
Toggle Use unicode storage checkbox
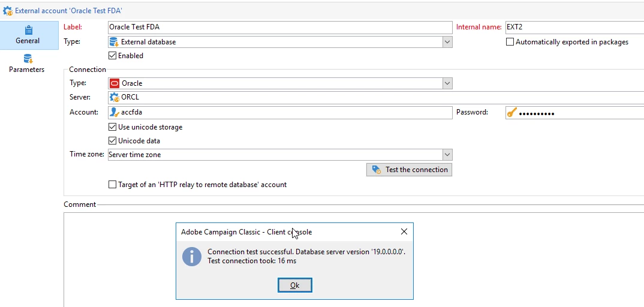coord(112,127)
